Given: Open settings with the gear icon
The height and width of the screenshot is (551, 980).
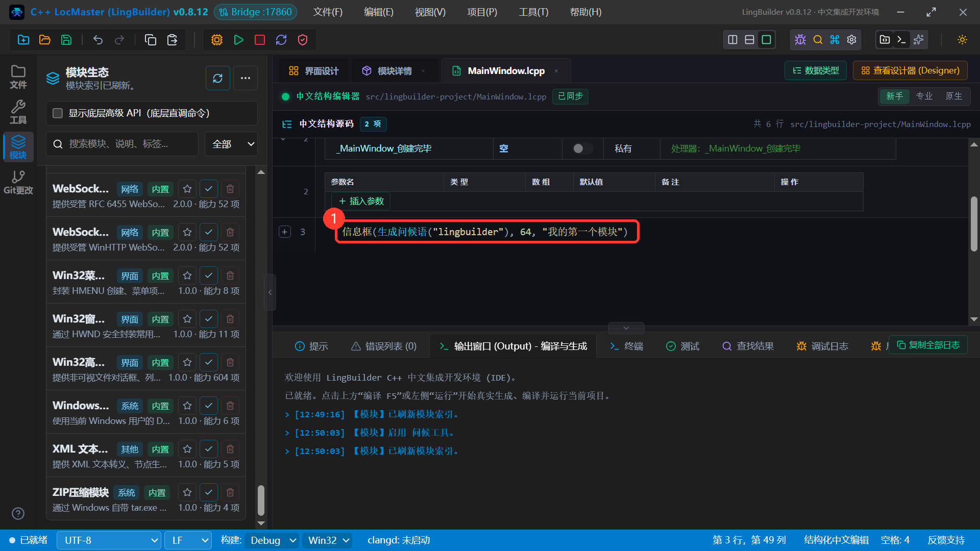Looking at the screenshot, I should 851,40.
